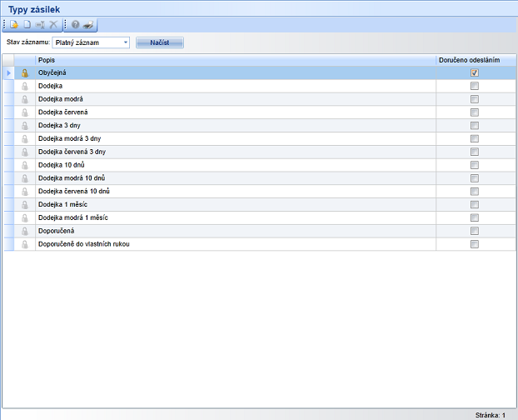Check Doručeno odesláním for Doporučená
This screenshot has height=420, width=518.
[x=475, y=231]
